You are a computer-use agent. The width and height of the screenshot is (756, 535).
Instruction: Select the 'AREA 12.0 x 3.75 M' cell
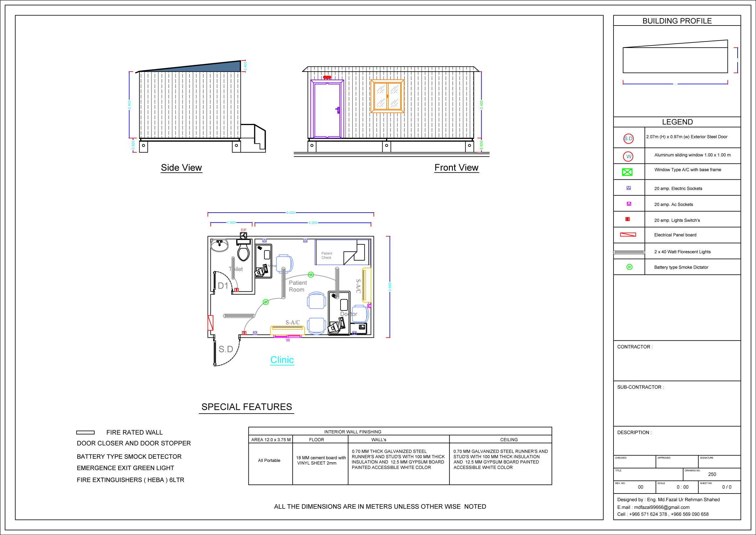point(271,439)
